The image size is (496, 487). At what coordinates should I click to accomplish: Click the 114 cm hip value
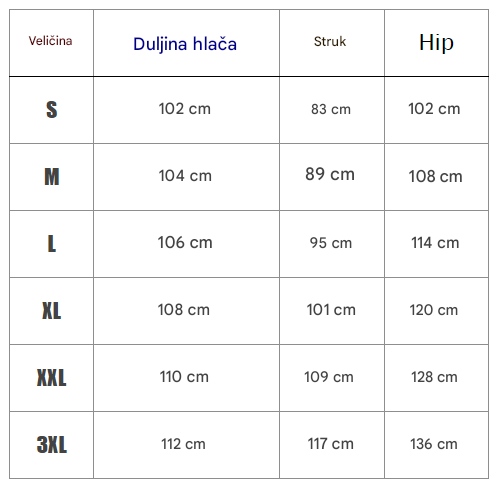[x=435, y=243]
